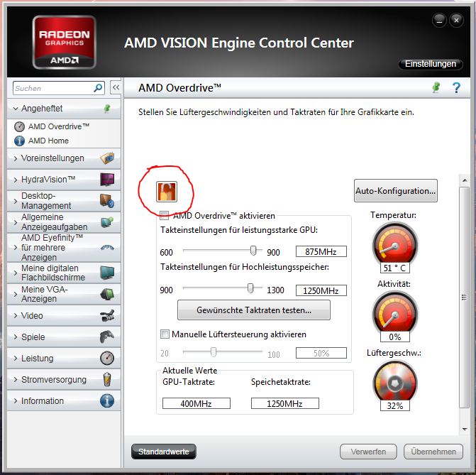This screenshot has height=475, width=476.
Task: Click the Video camera icon
Action: [107, 315]
